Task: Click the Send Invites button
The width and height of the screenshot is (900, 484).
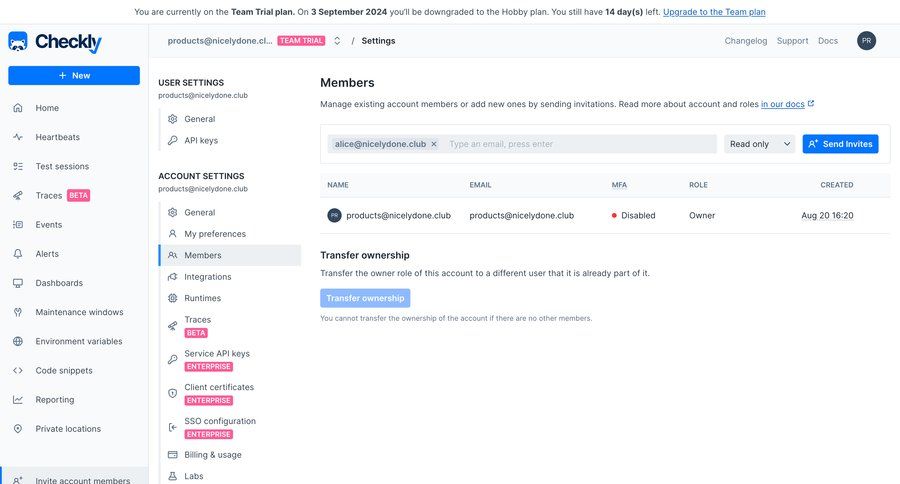Action: coord(840,144)
